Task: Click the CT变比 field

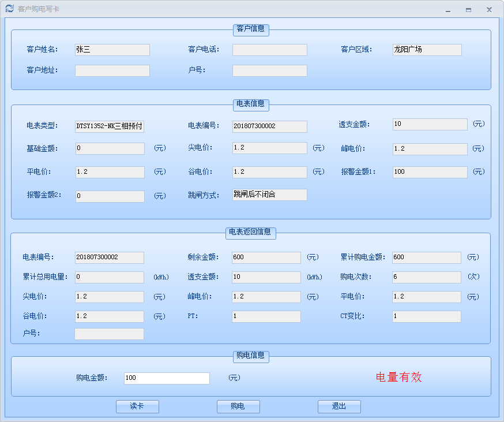Action: click(x=426, y=316)
